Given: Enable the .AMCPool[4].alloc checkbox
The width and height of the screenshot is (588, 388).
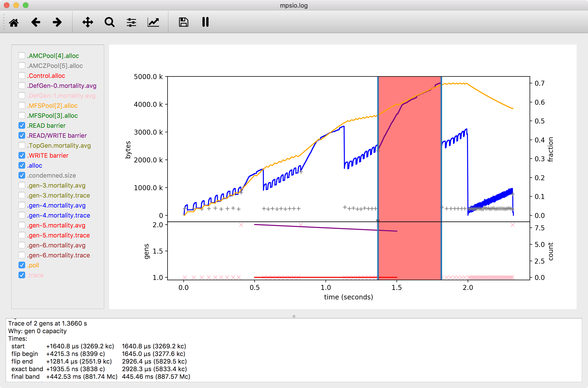Looking at the screenshot, I should point(22,56).
